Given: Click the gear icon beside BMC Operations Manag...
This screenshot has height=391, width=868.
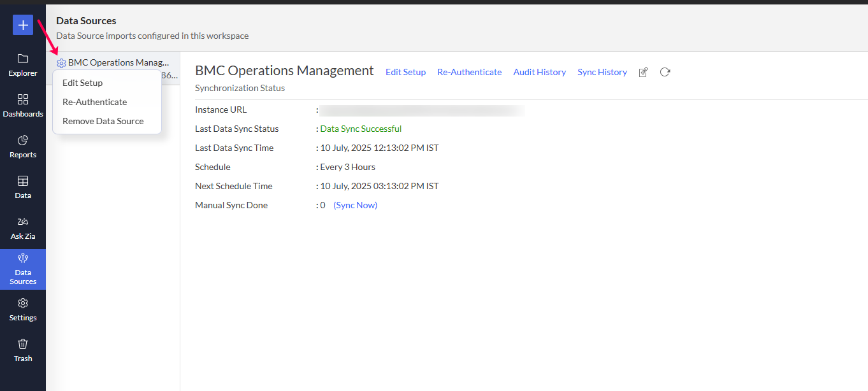Looking at the screenshot, I should pyautogui.click(x=61, y=63).
